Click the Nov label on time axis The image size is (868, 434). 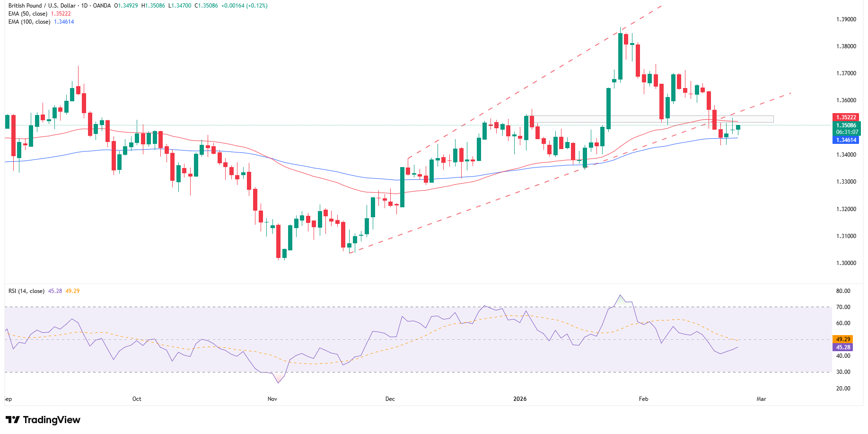pos(272,399)
